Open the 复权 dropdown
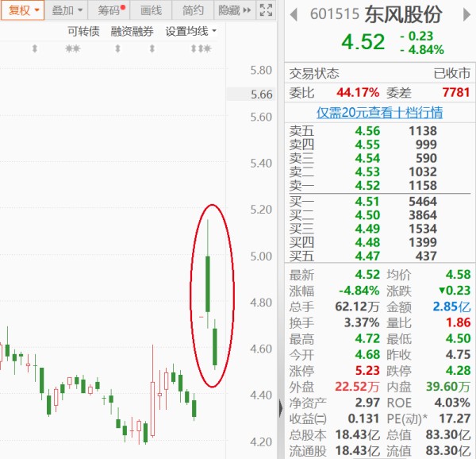Viewport: 476px width, 459px height. [x=23, y=10]
